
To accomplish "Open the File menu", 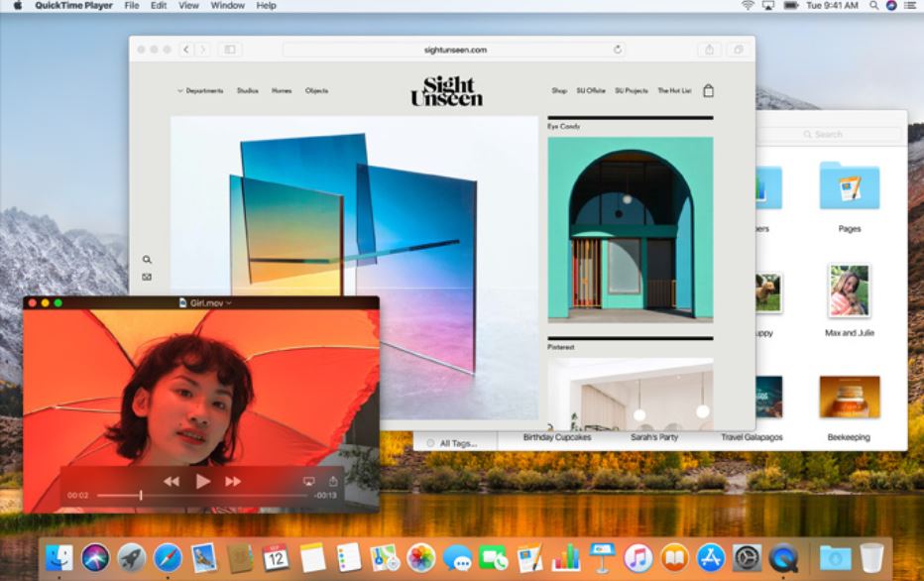I will click(132, 5).
